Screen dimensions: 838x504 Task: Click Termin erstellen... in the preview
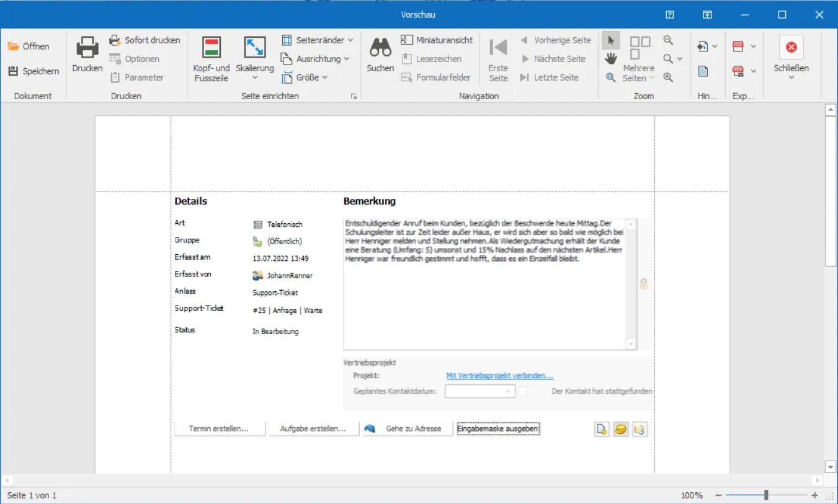pyautogui.click(x=220, y=429)
